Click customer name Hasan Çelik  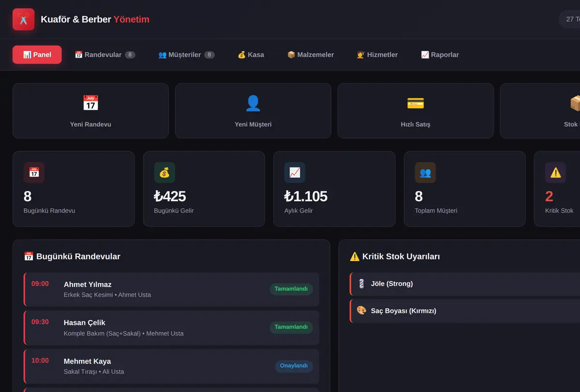click(85, 322)
